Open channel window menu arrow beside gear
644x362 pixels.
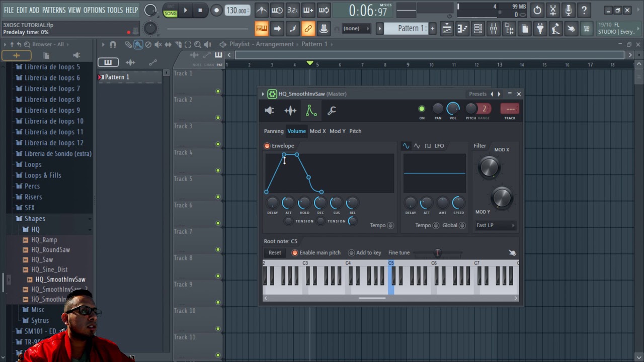coord(263,94)
